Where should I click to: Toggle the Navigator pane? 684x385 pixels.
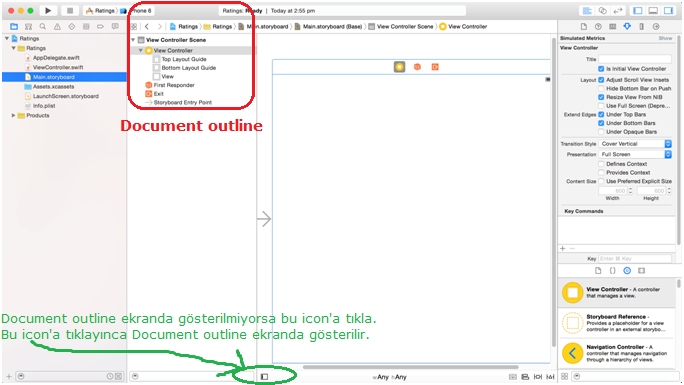[638, 10]
